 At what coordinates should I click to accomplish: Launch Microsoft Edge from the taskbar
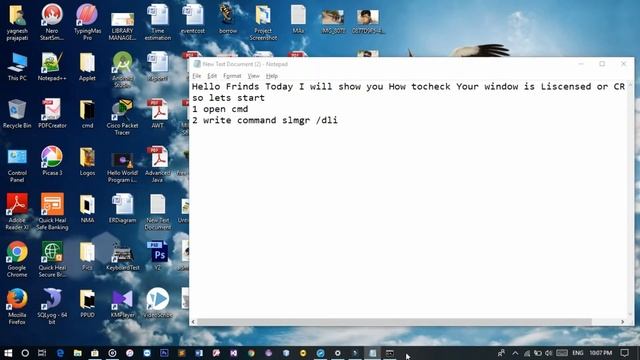(60, 353)
